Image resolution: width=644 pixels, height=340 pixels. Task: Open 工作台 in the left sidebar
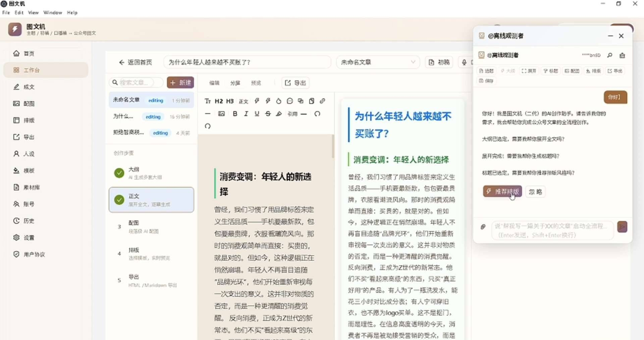tap(46, 70)
